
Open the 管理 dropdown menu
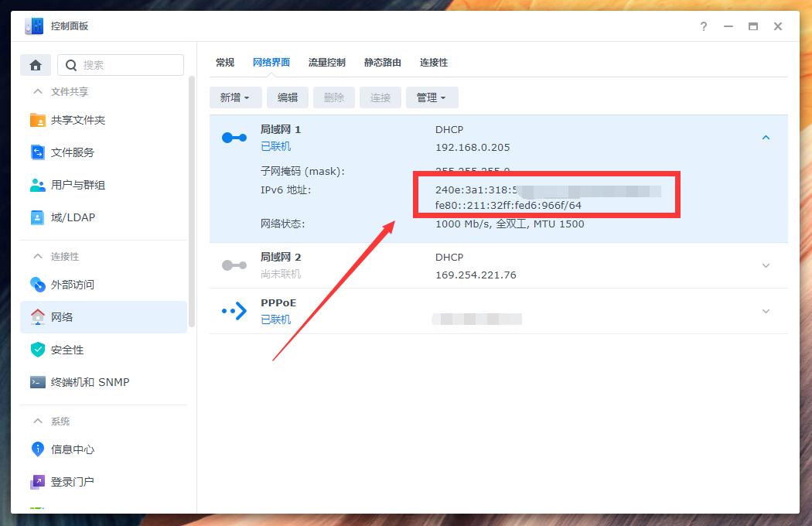(432, 97)
